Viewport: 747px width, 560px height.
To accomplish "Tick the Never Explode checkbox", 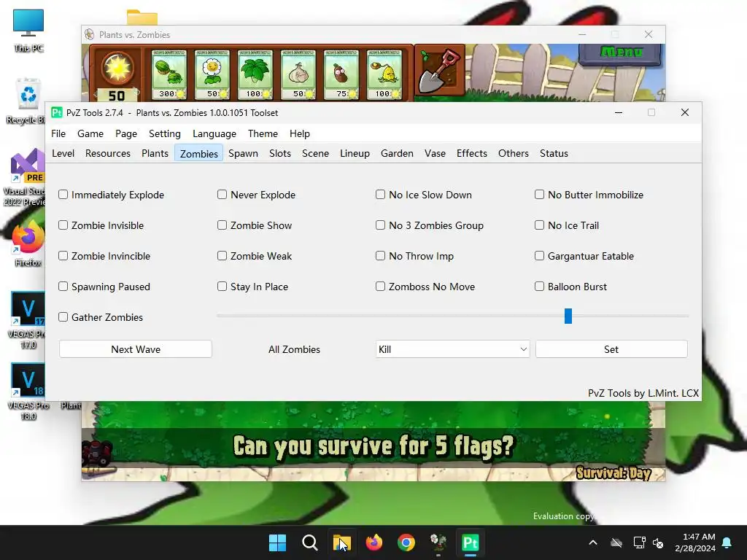I will (x=222, y=194).
